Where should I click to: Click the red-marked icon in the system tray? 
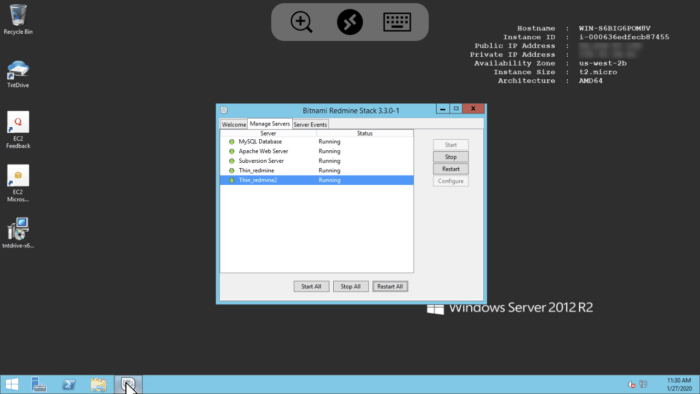631,384
